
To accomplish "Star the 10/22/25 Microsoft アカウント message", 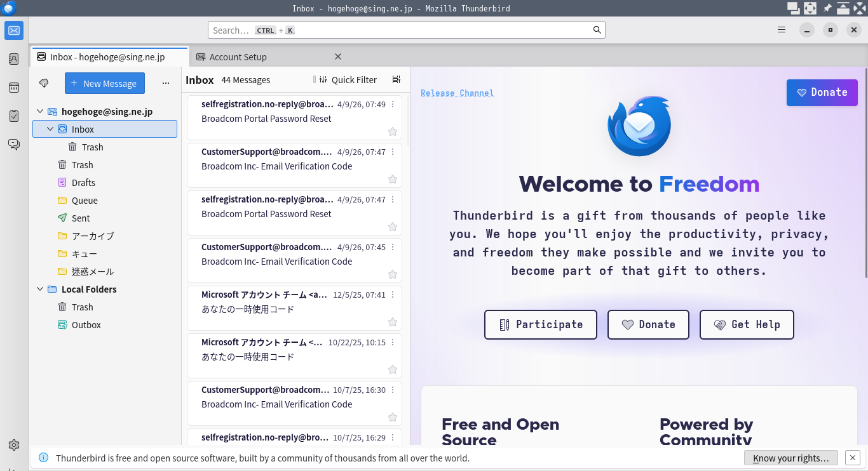I will click(x=393, y=369).
